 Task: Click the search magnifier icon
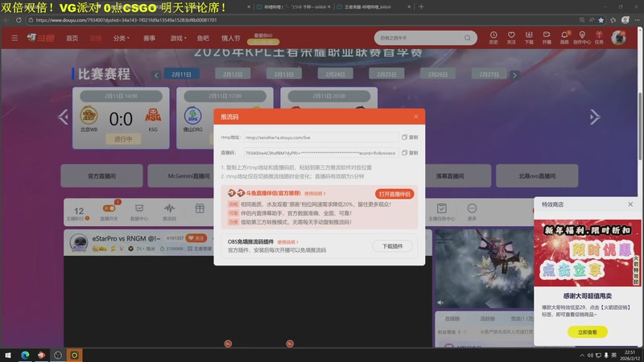click(468, 38)
